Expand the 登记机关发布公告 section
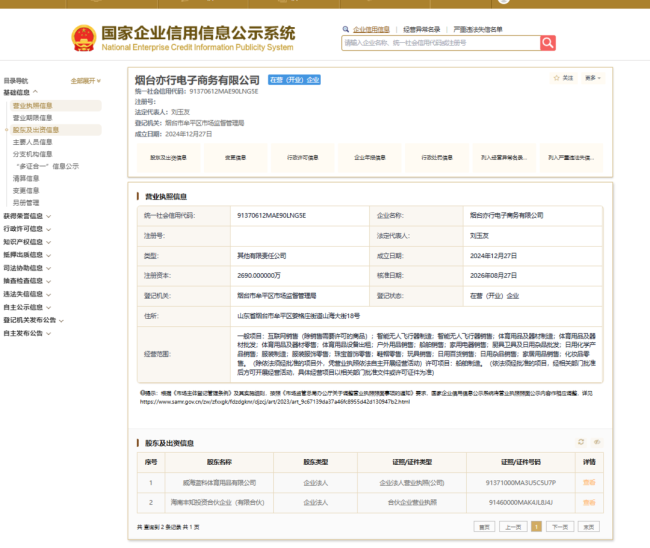This screenshot has height=548, width=650. click(34, 320)
